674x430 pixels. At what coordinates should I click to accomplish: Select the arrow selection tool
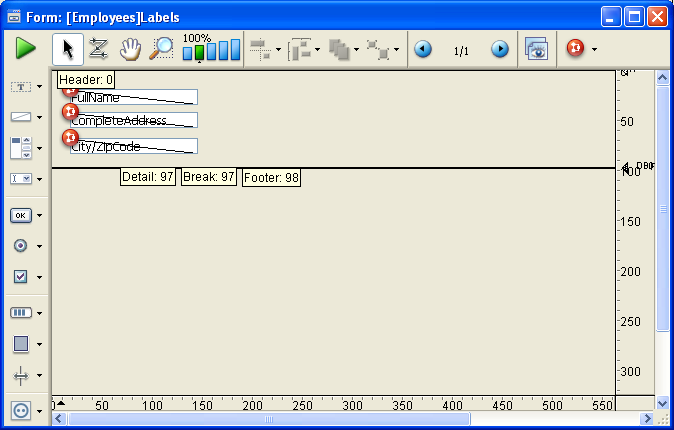tap(68, 49)
